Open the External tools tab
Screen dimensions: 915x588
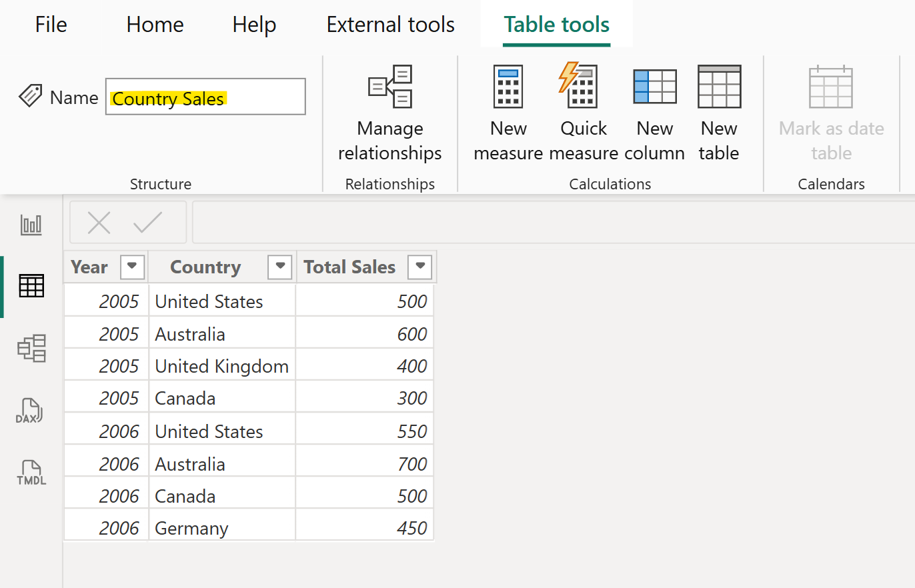(390, 25)
